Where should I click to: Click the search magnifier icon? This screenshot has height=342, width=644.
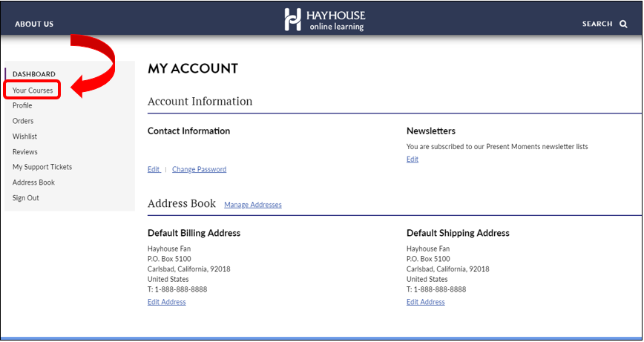623,24
